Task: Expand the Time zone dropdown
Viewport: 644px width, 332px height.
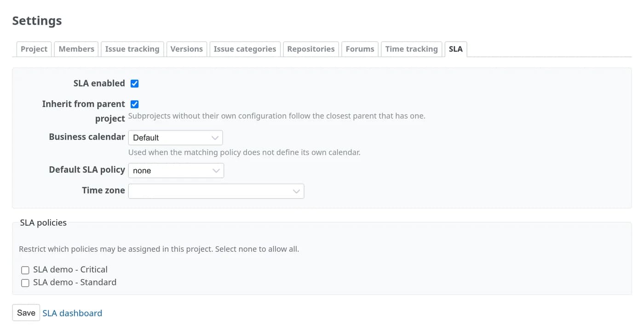Action: click(x=216, y=191)
